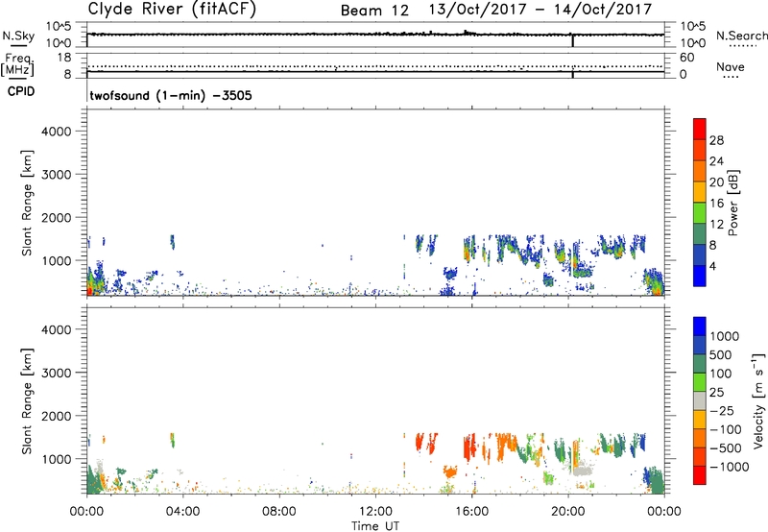
Task: Select the 'twofsound (1-min) -3505' text
Action: tap(171, 95)
